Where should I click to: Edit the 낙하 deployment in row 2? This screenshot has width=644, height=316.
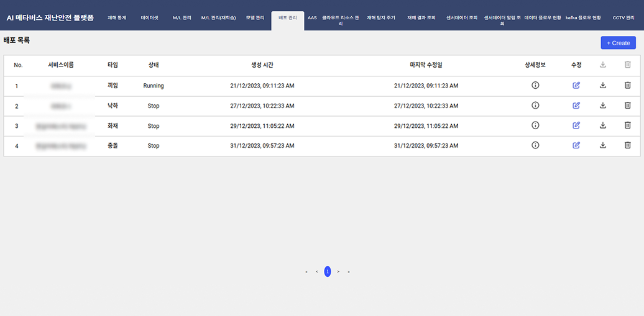click(576, 106)
